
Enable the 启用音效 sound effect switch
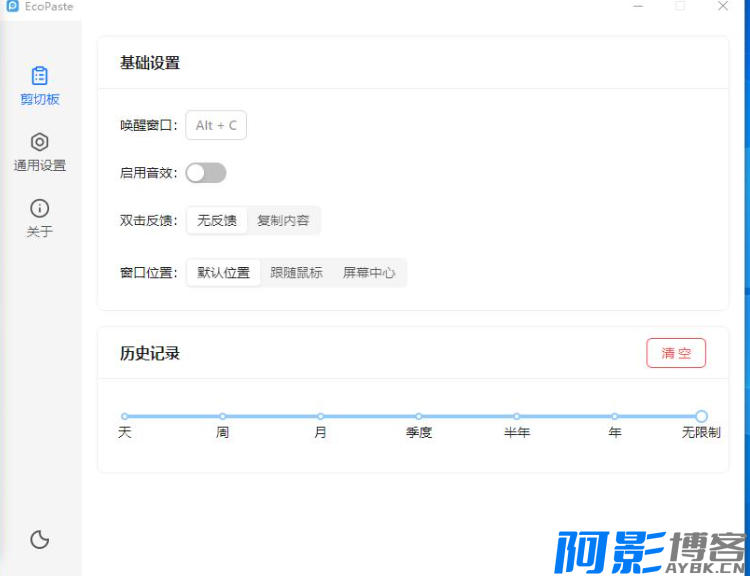tap(206, 173)
